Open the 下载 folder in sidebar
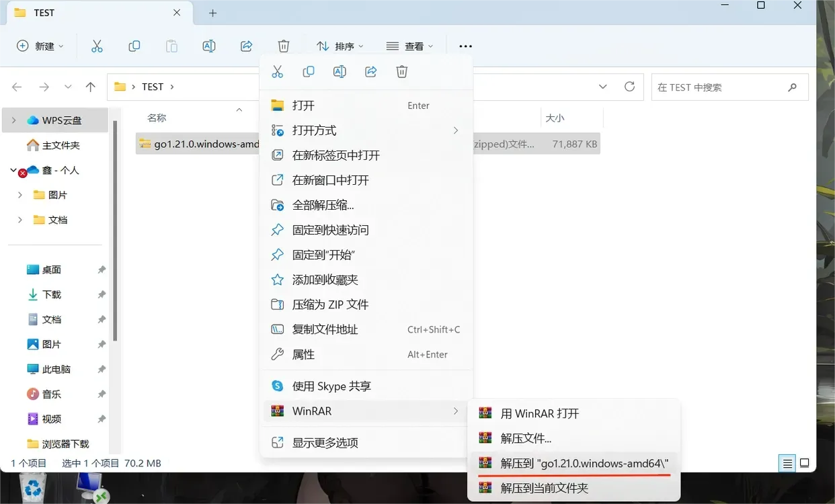Image resolution: width=835 pixels, height=504 pixels. click(x=51, y=294)
